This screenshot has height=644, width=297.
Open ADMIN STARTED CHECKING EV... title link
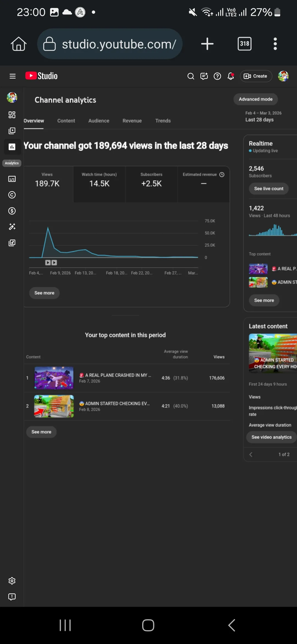[x=114, y=403]
